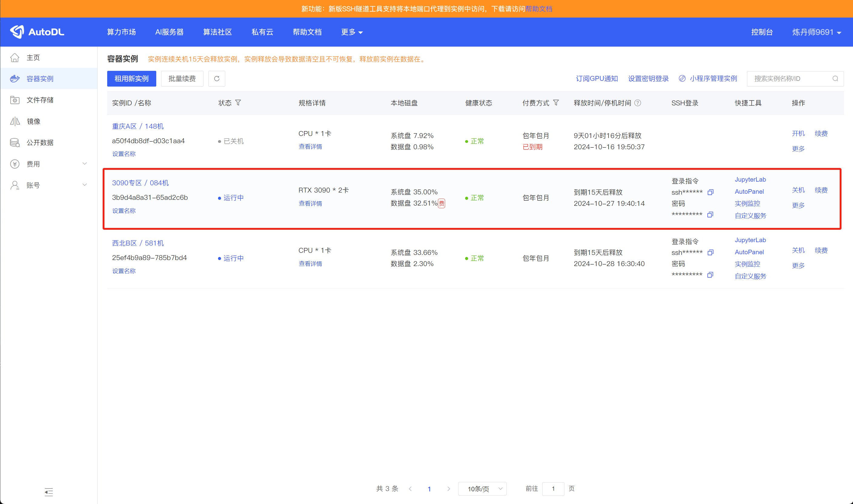Click the search magnifier icon

coord(835,79)
